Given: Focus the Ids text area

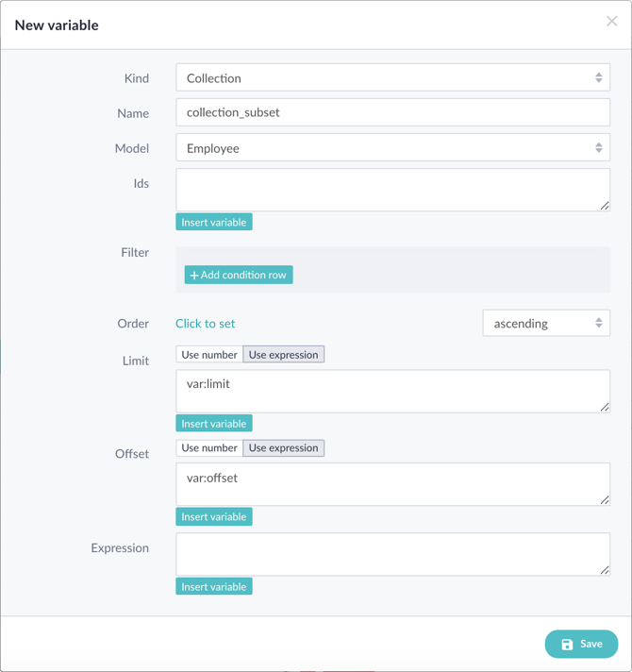Looking at the screenshot, I should [392, 190].
